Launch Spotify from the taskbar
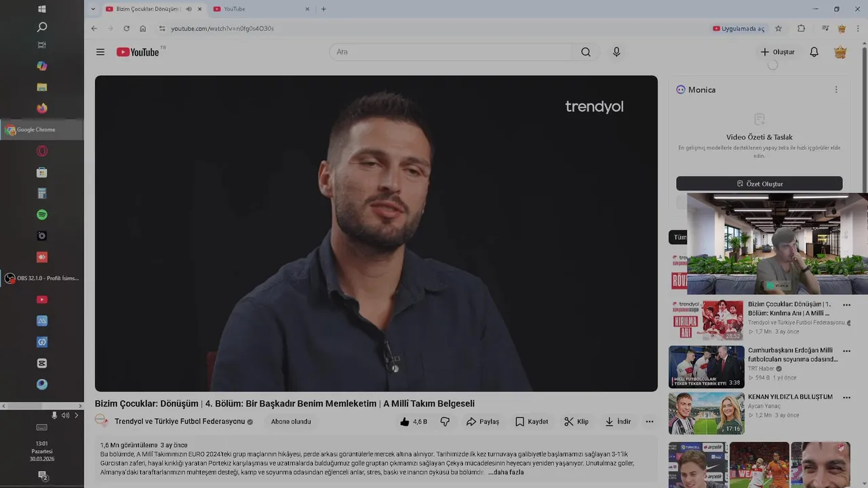 point(42,215)
